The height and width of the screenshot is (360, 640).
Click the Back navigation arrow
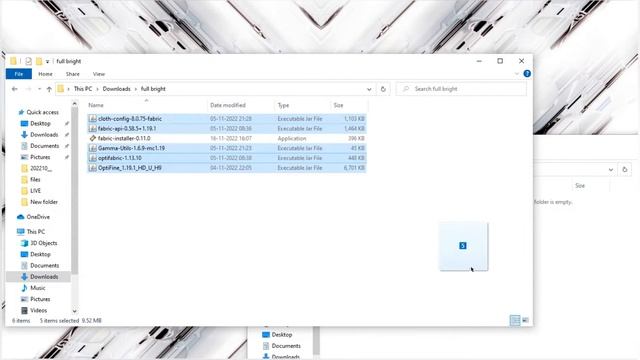tap(15, 89)
